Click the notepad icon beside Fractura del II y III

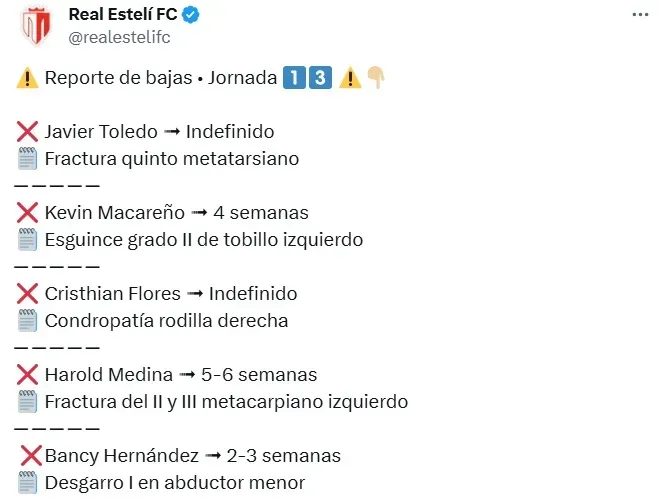point(28,402)
